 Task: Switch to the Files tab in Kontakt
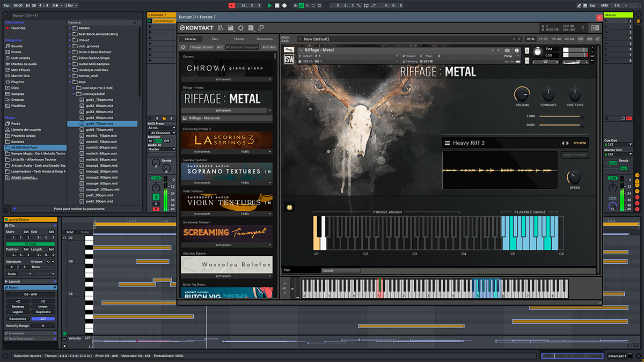[215, 39]
